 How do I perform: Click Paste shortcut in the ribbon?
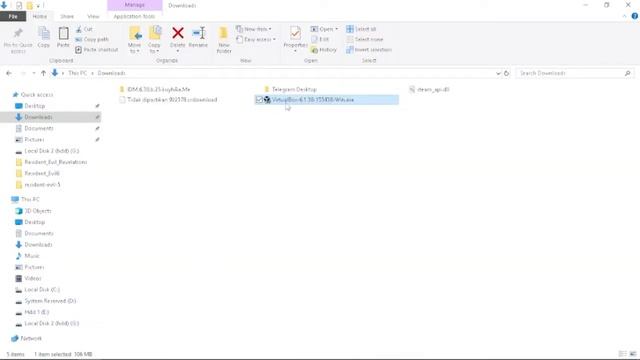pyautogui.click(x=96, y=50)
